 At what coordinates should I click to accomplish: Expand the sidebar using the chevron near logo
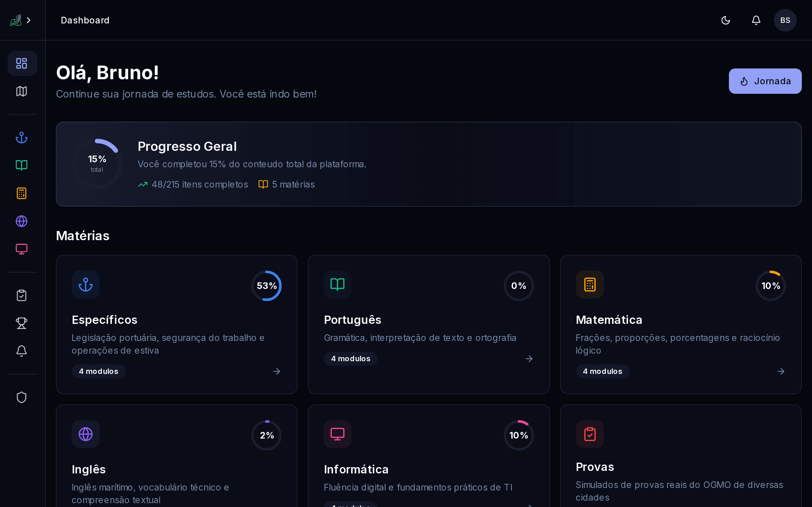click(29, 20)
